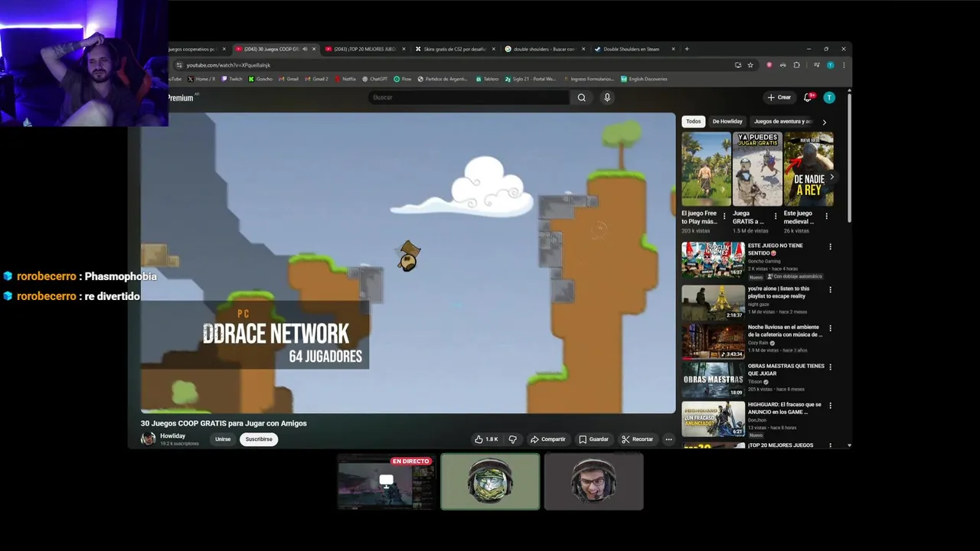Image resolution: width=980 pixels, height=551 pixels.
Task: Click the 'Suscribirse' button
Action: coord(259,439)
